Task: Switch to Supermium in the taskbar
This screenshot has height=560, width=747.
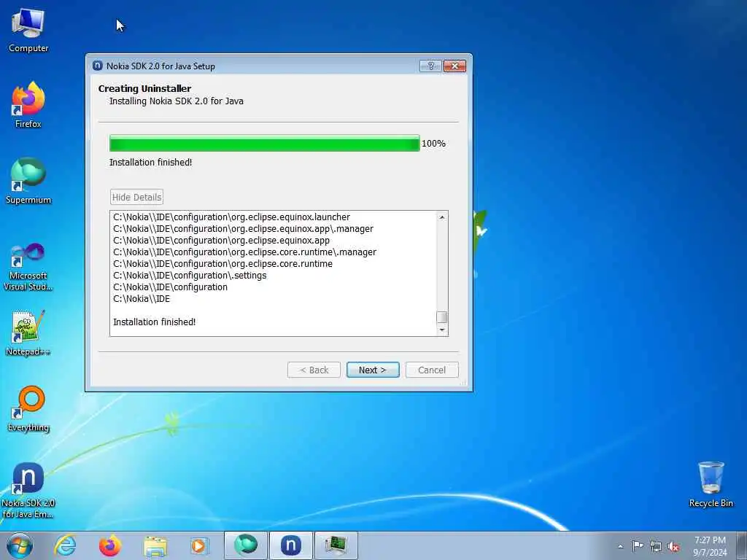Action: tap(246, 545)
